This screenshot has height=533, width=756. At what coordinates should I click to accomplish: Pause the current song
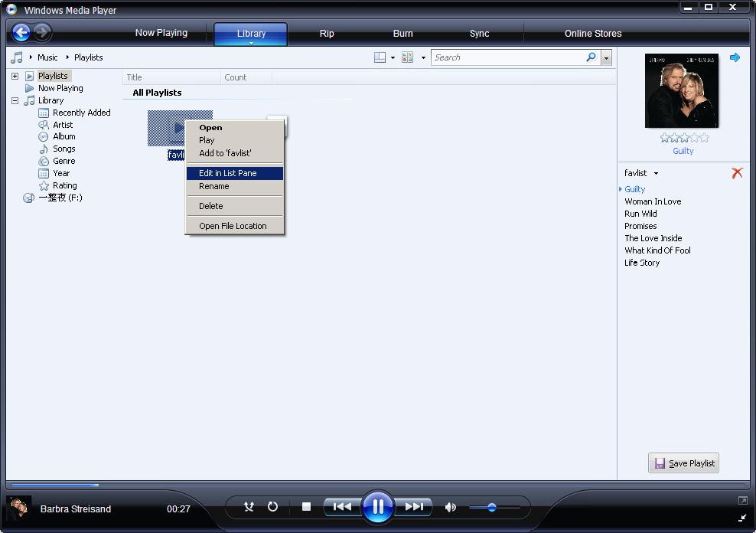[x=378, y=506]
